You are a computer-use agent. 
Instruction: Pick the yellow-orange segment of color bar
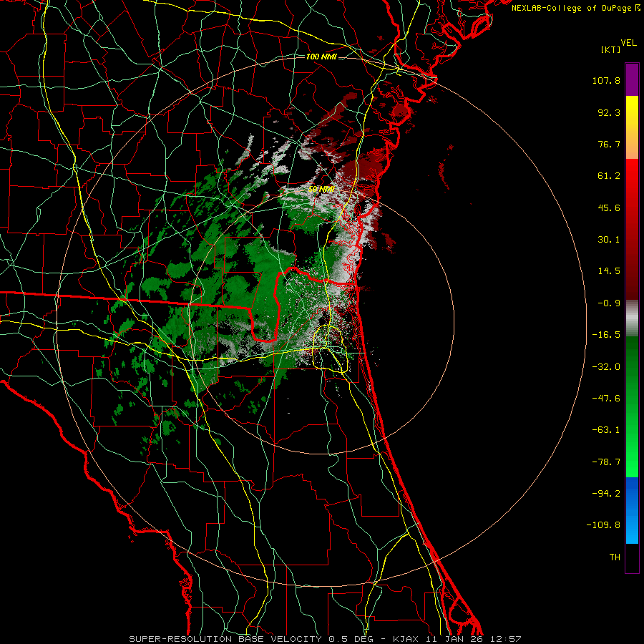632,127
